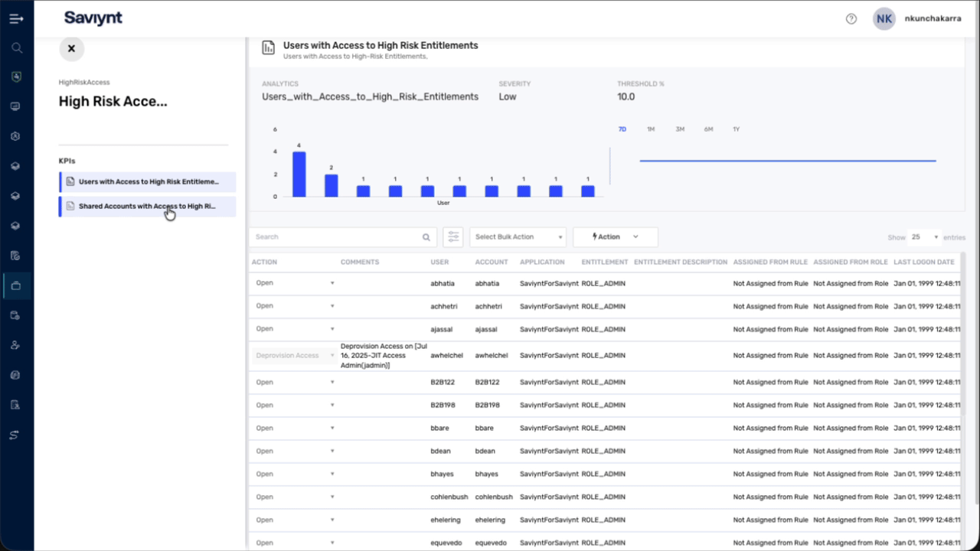Switch the trend chart to 6M

pyautogui.click(x=708, y=129)
